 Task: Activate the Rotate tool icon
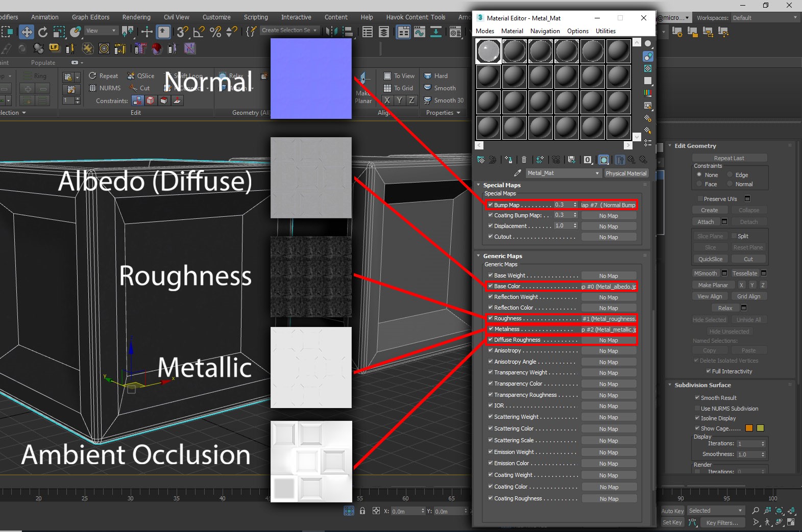(x=43, y=32)
